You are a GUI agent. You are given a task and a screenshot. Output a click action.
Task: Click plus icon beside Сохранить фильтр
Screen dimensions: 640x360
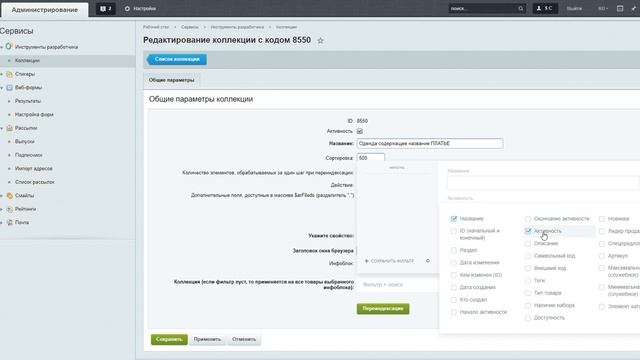(x=367, y=261)
